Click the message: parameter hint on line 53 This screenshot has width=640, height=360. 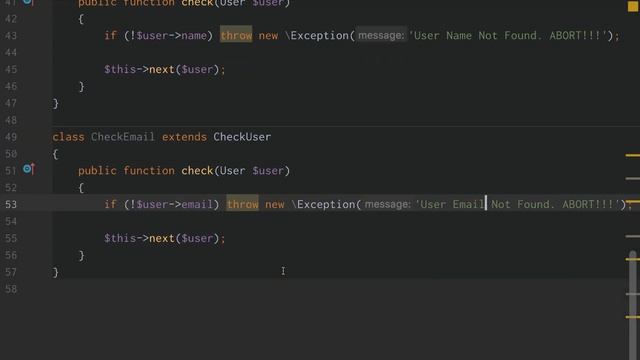click(x=388, y=204)
